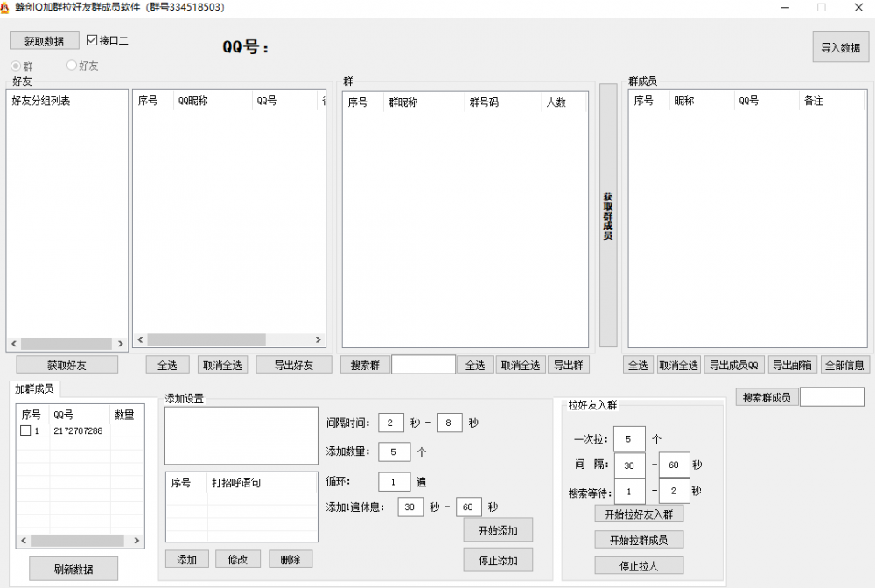Click the 开始拉好友入群 button

pyautogui.click(x=639, y=514)
